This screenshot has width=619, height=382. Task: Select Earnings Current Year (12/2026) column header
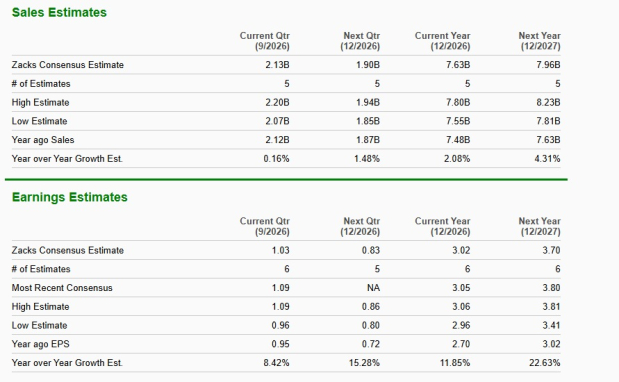point(443,227)
